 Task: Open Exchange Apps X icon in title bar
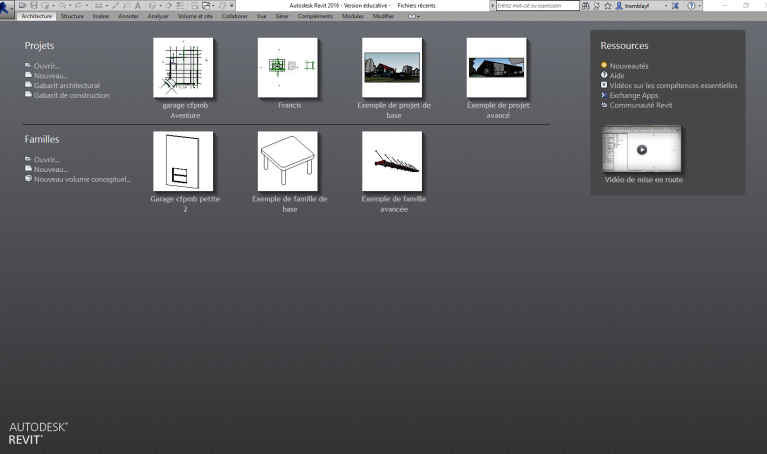point(675,6)
